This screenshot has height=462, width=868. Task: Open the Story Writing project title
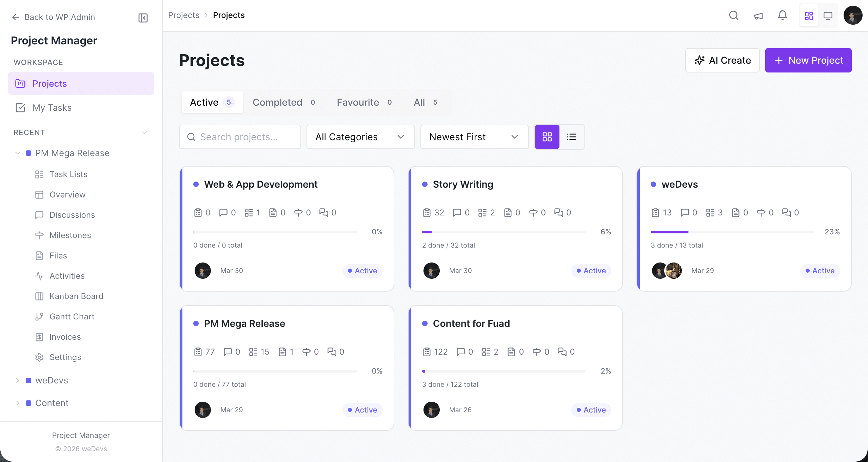pyautogui.click(x=463, y=184)
